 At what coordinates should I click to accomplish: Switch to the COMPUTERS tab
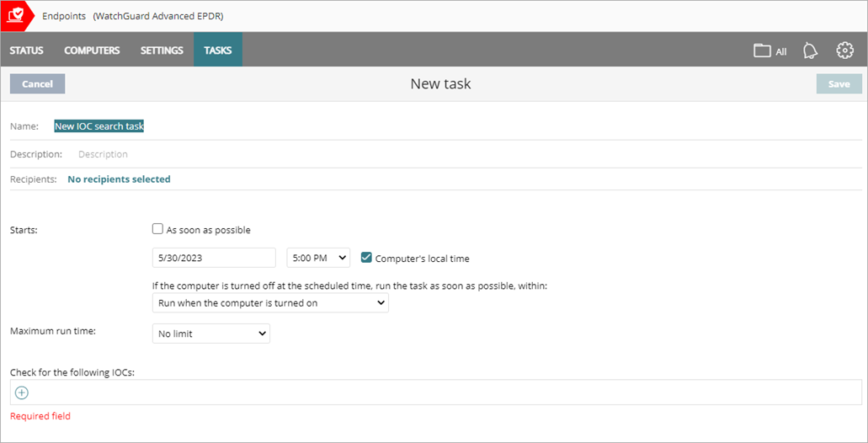(x=92, y=51)
